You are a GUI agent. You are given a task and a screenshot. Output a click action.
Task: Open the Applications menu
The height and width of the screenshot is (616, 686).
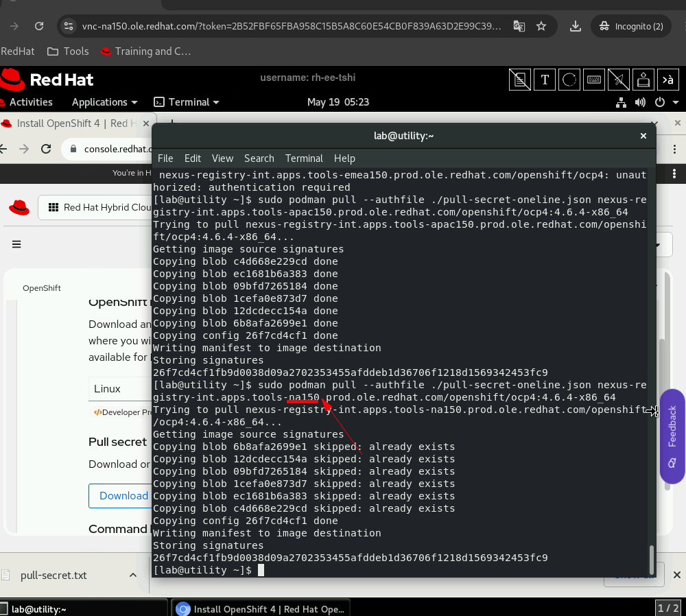click(x=104, y=102)
